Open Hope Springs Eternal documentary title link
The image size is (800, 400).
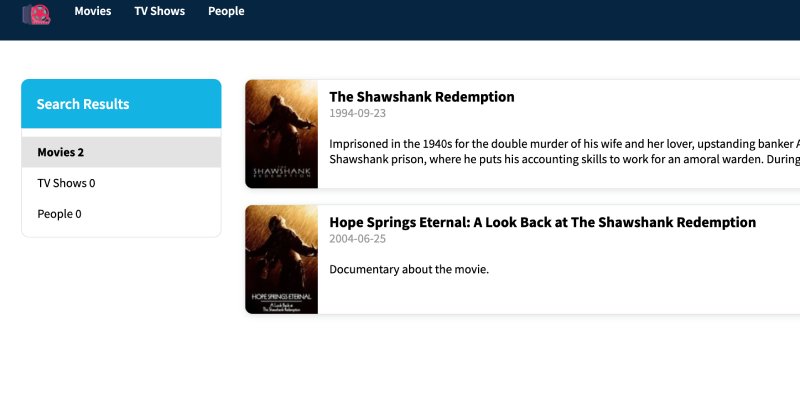pyautogui.click(x=542, y=222)
